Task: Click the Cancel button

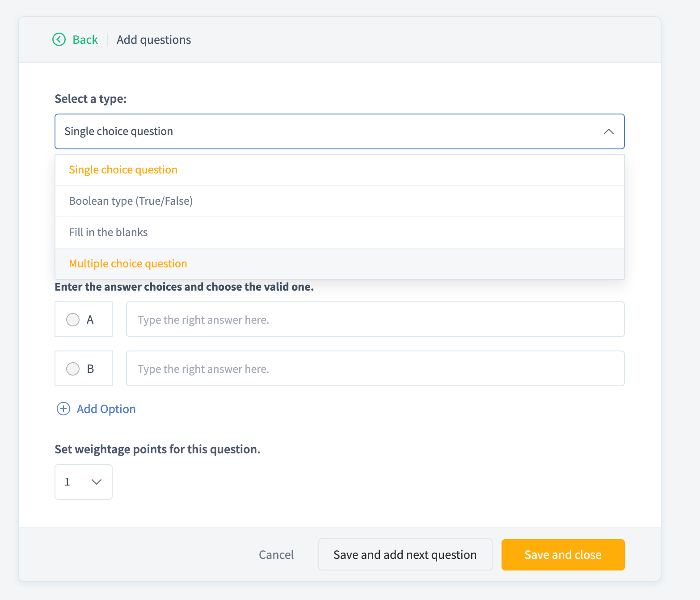Action: [x=276, y=555]
